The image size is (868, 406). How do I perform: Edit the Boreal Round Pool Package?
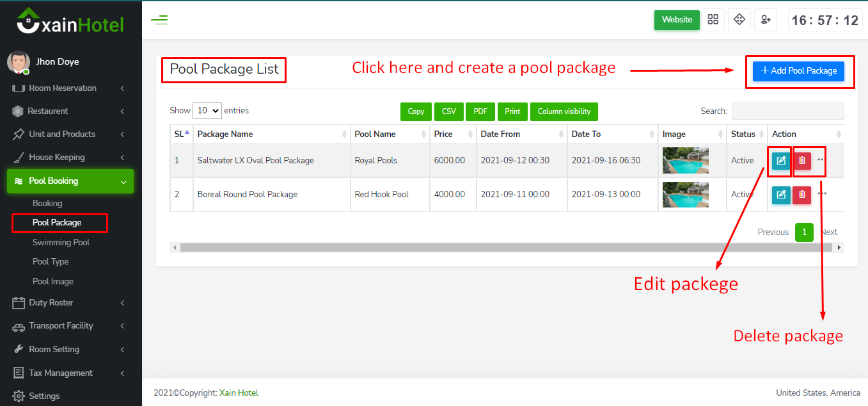[781, 195]
